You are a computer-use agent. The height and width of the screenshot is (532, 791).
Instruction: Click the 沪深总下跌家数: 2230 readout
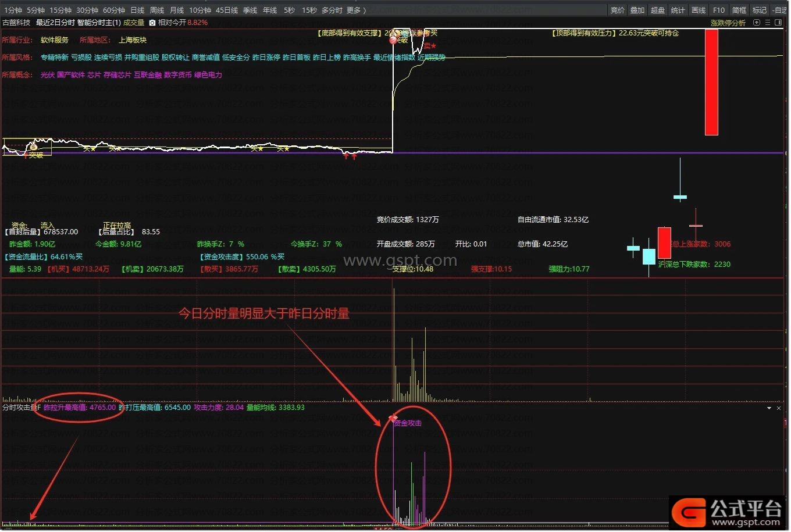click(x=694, y=264)
